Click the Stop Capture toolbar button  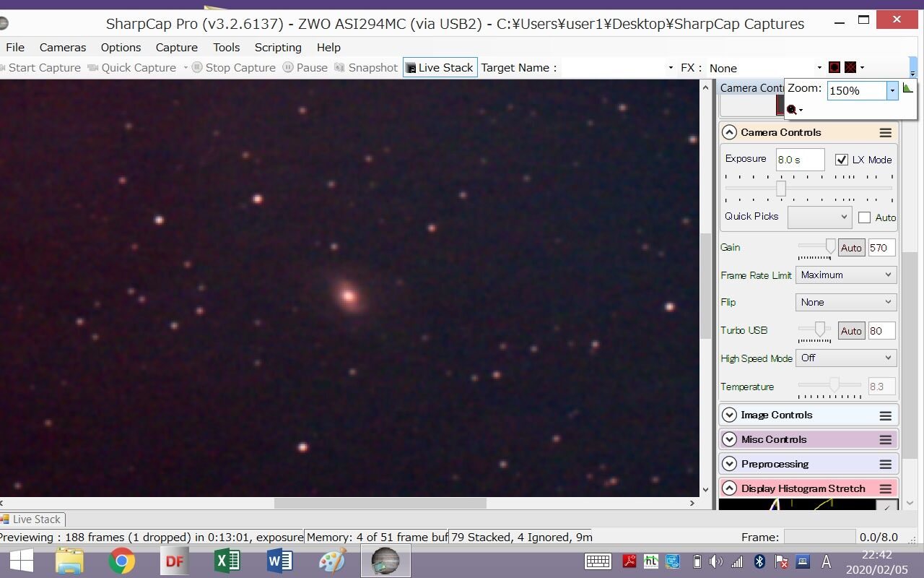[234, 67]
